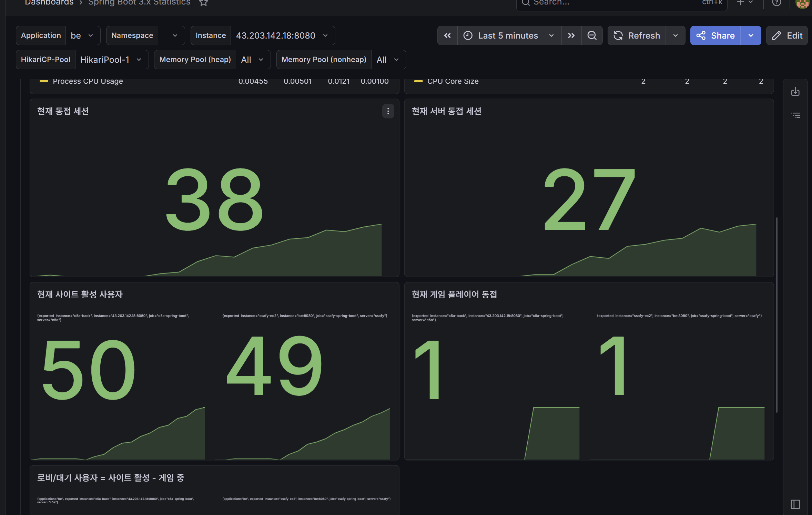Click the Refresh dashboard button
Screen dimensions: 812x515
point(637,35)
